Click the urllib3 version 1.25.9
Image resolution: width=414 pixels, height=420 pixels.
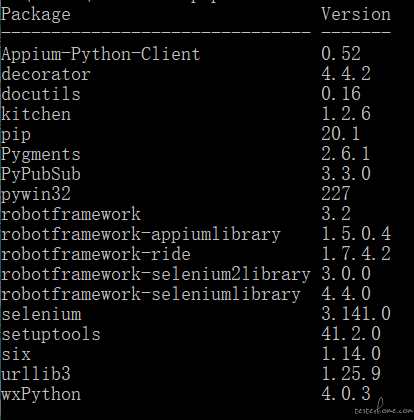click(351, 373)
